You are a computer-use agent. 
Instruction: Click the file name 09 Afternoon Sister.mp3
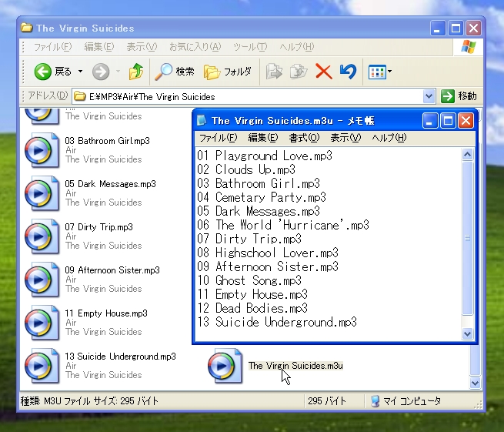click(x=112, y=270)
